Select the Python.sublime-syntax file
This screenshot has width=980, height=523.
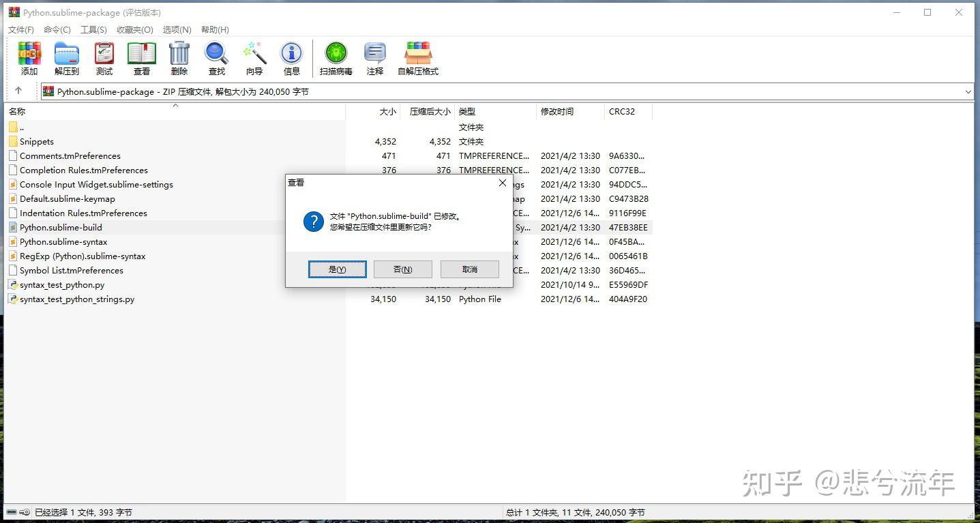(65, 241)
